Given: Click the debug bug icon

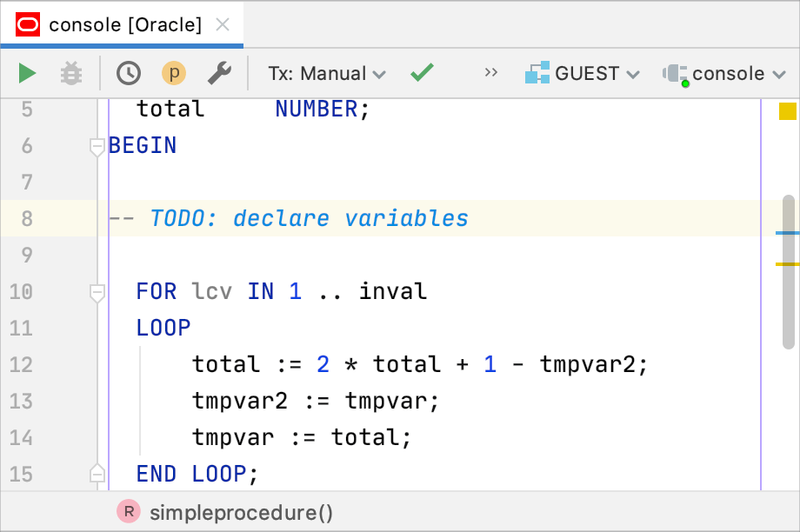Looking at the screenshot, I should coord(71,74).
